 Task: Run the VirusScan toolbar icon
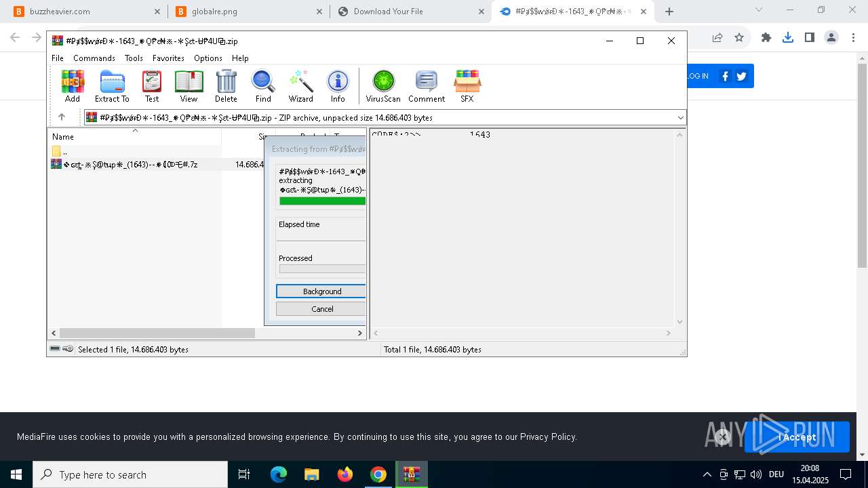click(383, 86)
